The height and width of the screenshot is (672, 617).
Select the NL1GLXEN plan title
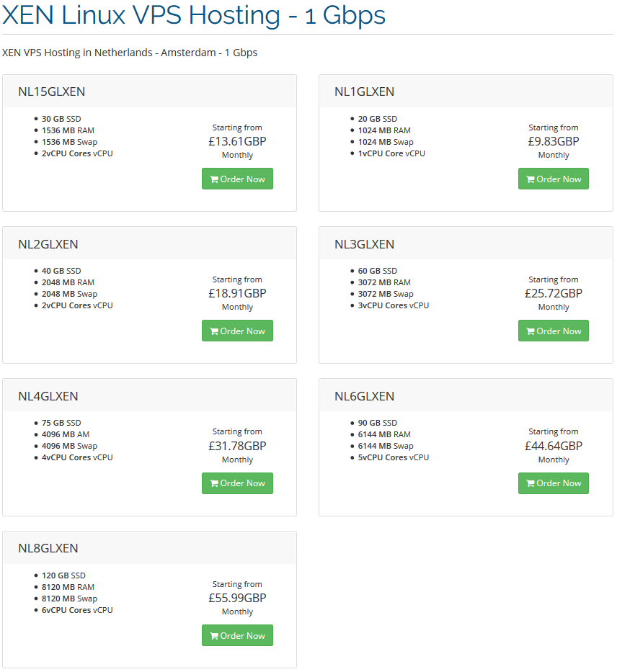pos(364,91)
